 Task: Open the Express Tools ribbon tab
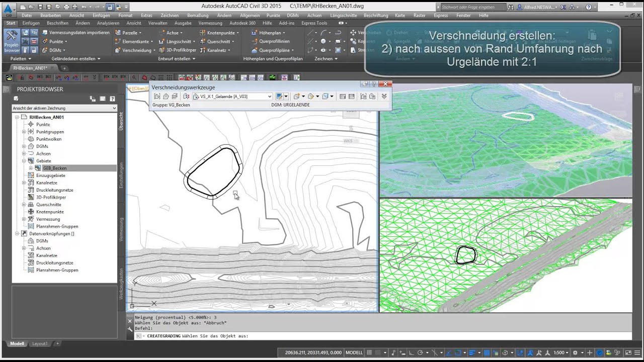click(x=314, y=23)
